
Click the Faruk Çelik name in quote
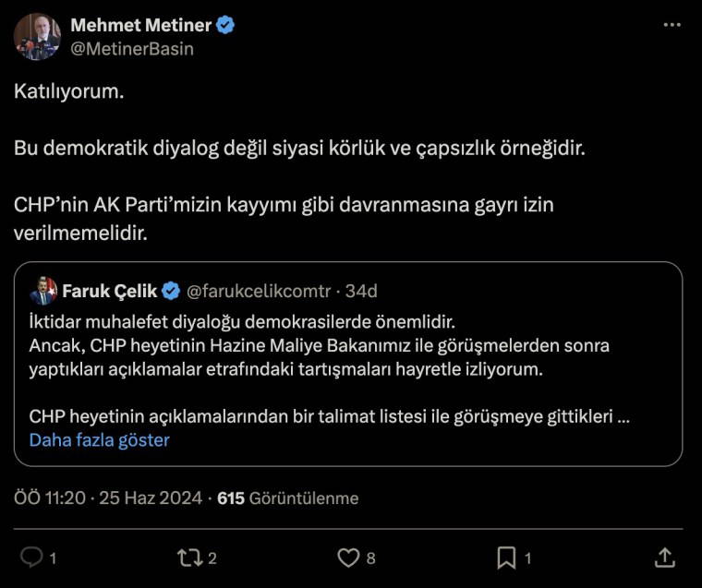point(109,292)
